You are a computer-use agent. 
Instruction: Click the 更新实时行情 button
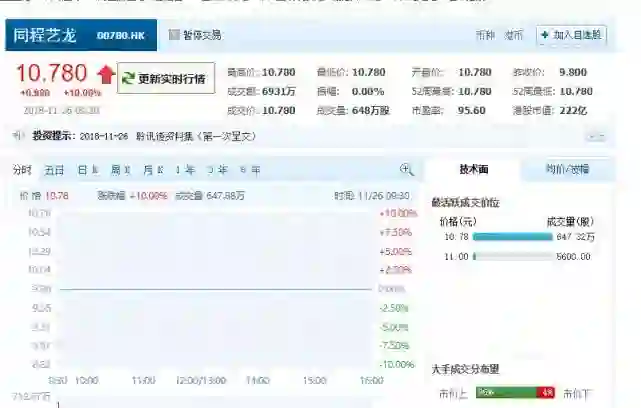[166, 78]
